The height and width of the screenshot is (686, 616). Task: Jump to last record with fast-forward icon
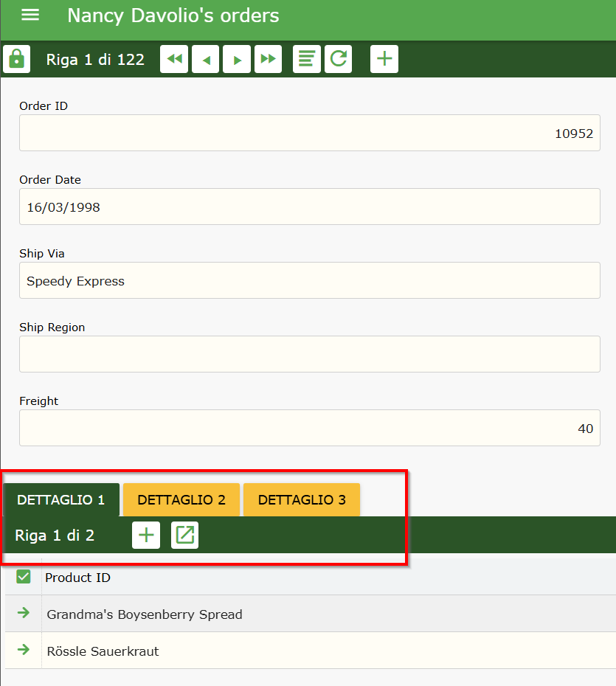tap(269, 59)
